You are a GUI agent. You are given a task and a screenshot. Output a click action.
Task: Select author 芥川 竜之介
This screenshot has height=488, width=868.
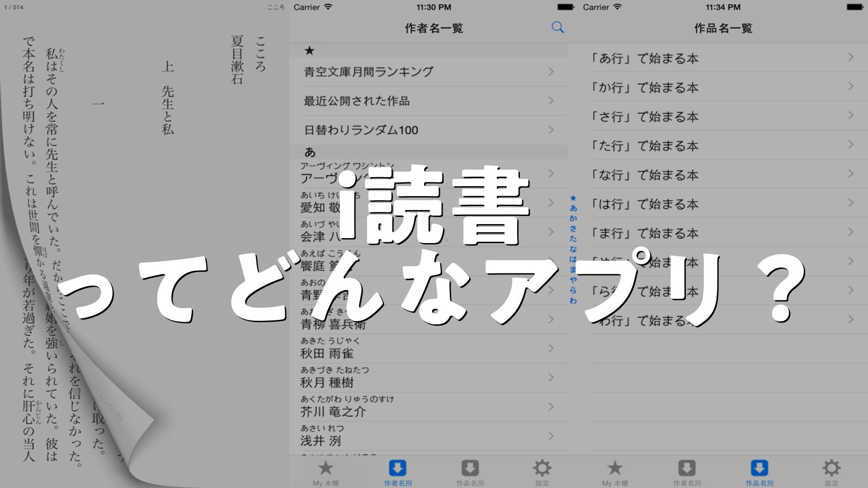(429, 407)
